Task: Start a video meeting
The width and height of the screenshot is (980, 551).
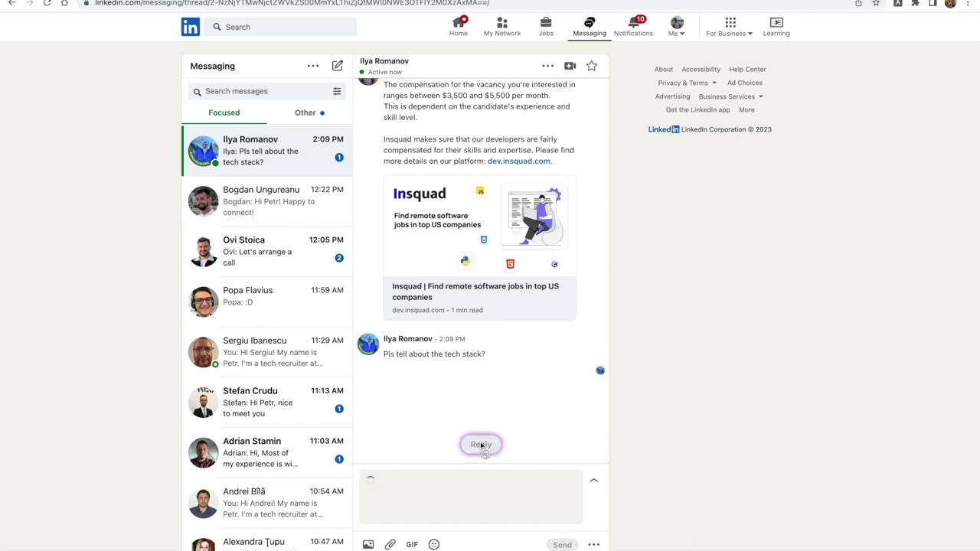Action: [570, 66]
